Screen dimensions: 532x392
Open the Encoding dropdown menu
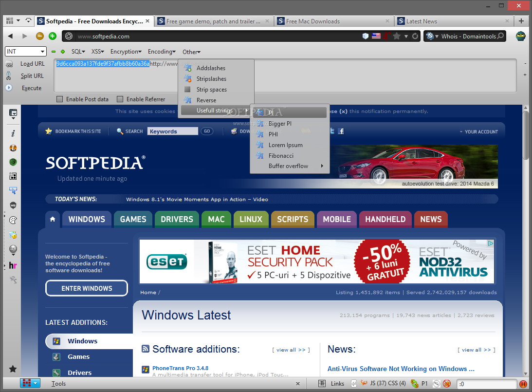point(162,52)
